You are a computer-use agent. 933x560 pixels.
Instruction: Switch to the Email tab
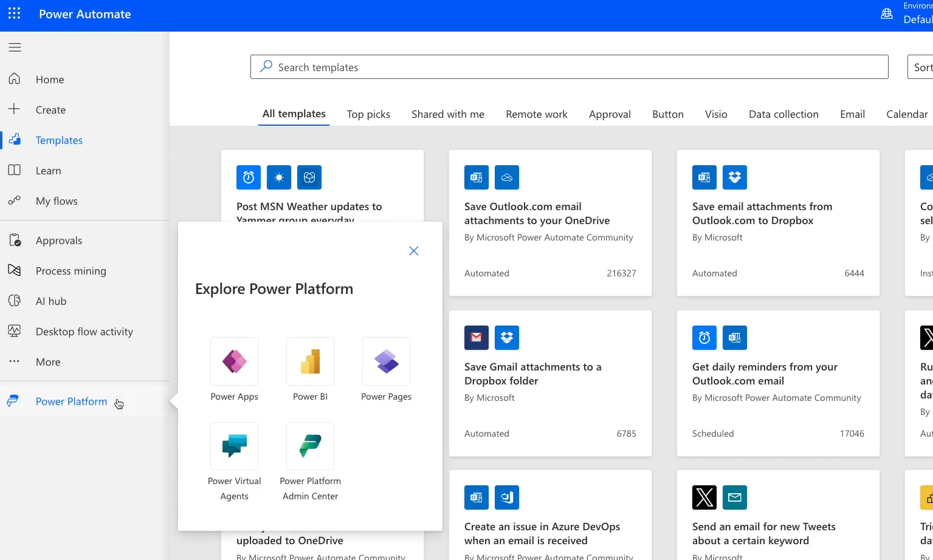(852, 114)
